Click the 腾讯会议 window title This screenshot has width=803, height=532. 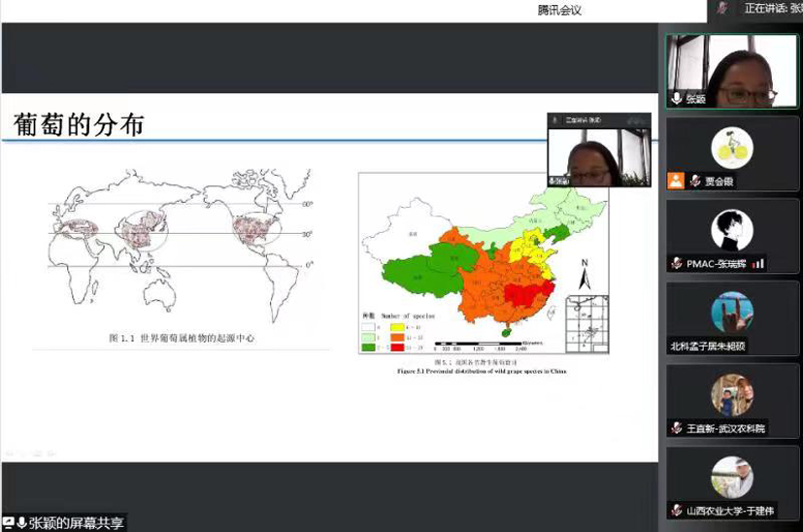pos(558,9)
